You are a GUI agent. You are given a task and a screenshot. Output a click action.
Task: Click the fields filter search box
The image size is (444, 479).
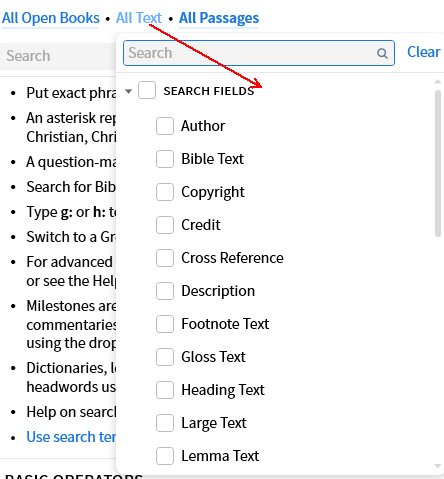(259, 53)
